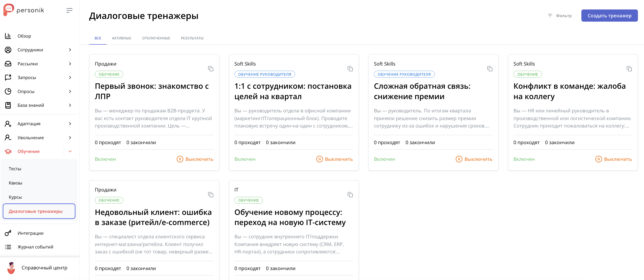Switch to the АКТИВНЫЕ tab
This screenshot has height=280, width=644.
121,38
